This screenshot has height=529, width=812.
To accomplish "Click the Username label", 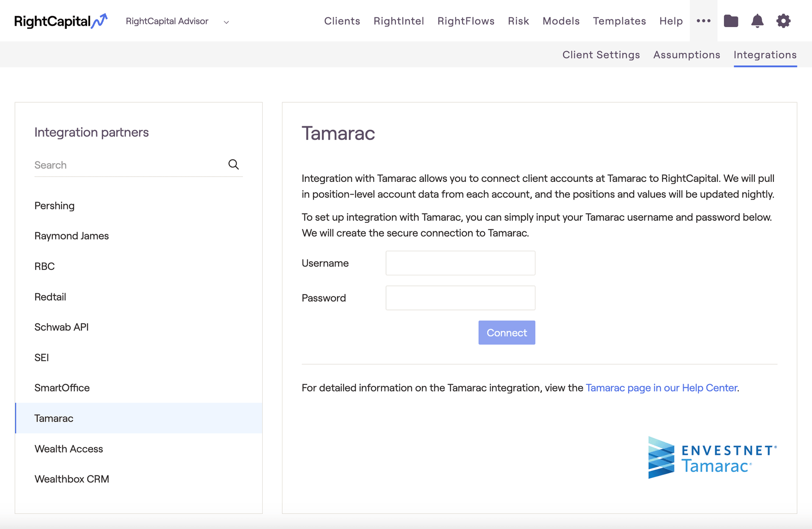I will click(325, 263).
